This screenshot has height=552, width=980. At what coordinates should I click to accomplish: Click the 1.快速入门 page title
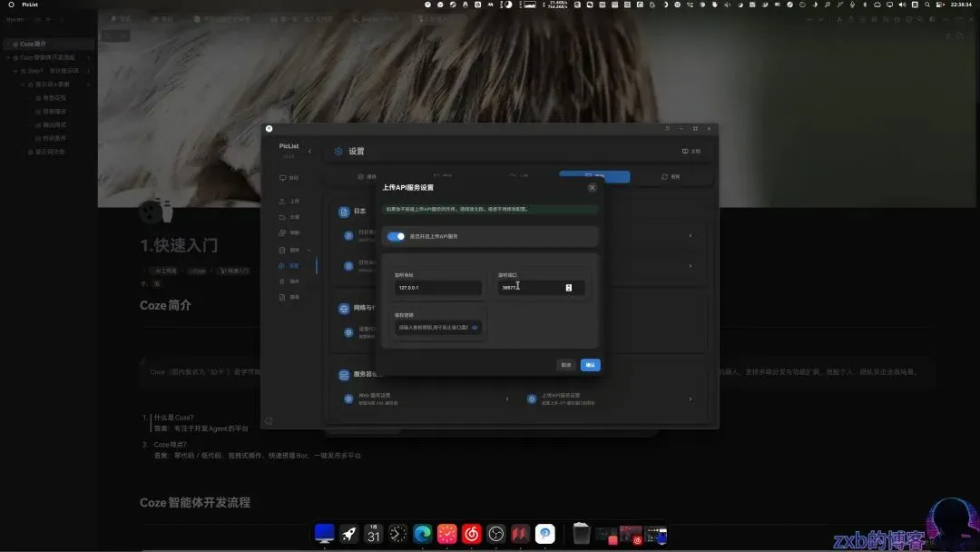coord(179,245)
